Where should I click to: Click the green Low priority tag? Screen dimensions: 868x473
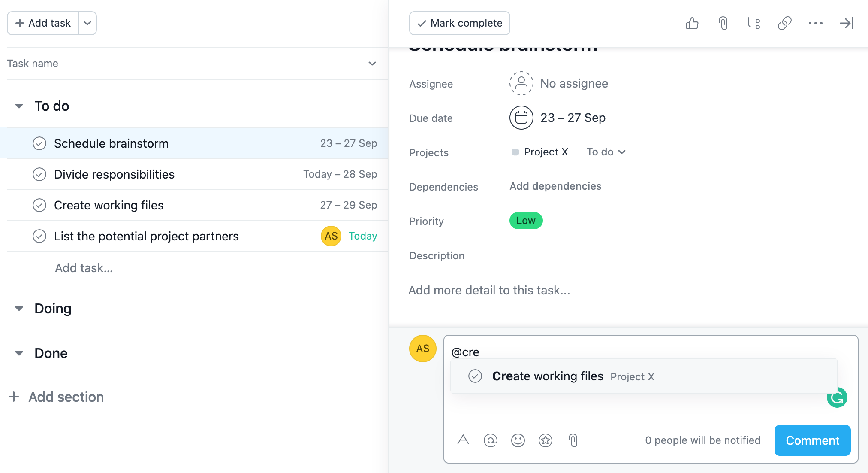point(526,221)
